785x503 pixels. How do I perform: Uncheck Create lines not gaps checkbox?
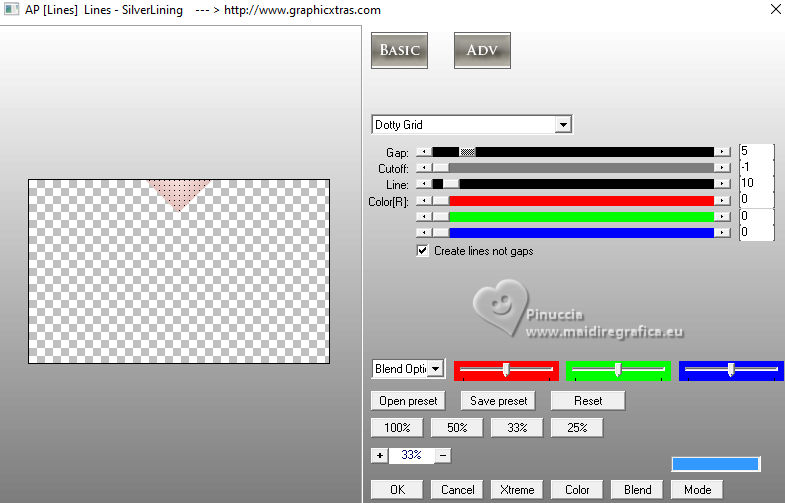pyautogui.click(x=423, y=251)
